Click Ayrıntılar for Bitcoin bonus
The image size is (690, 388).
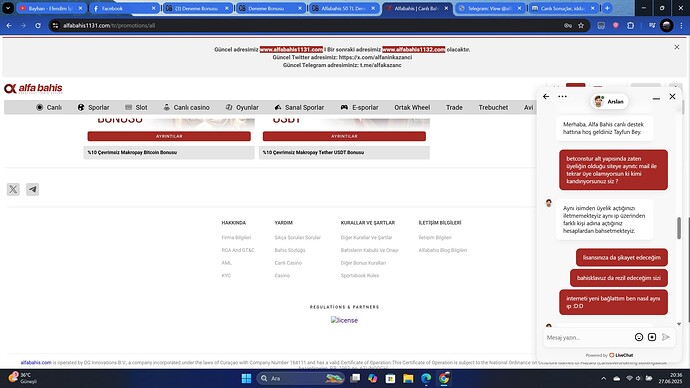[x=169, y=136]
